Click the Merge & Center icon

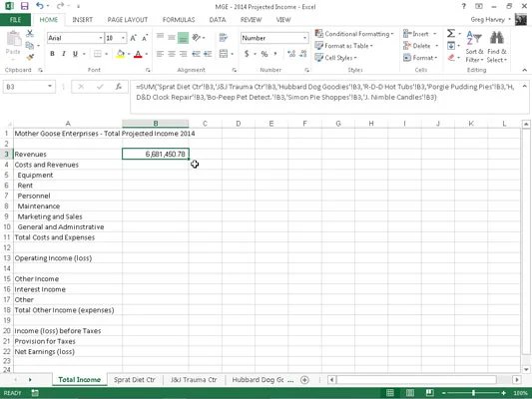[224, 54]
